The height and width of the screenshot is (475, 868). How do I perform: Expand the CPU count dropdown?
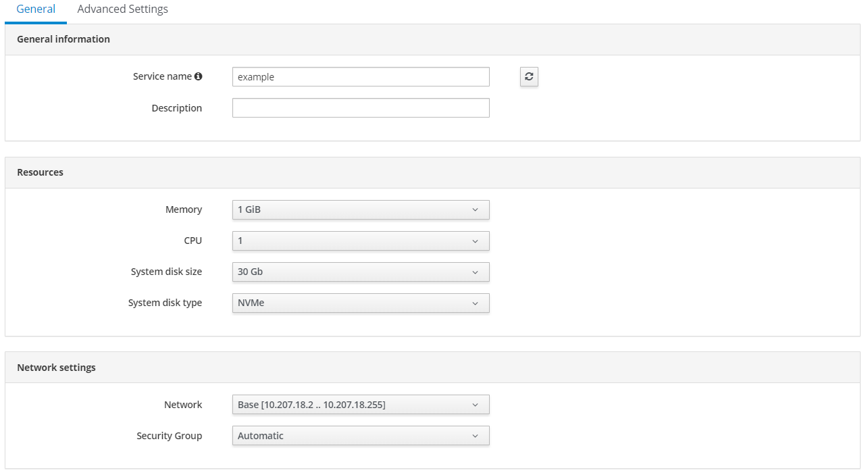[x=361, y=241]
